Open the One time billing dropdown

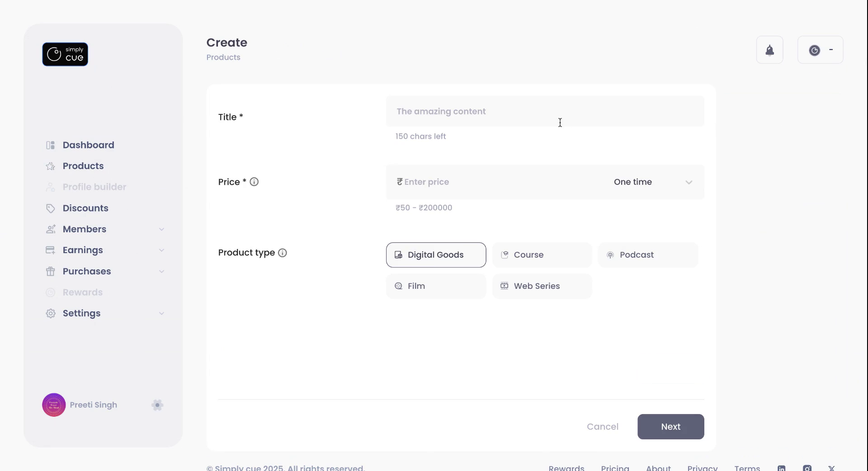[x=652, y=182]
